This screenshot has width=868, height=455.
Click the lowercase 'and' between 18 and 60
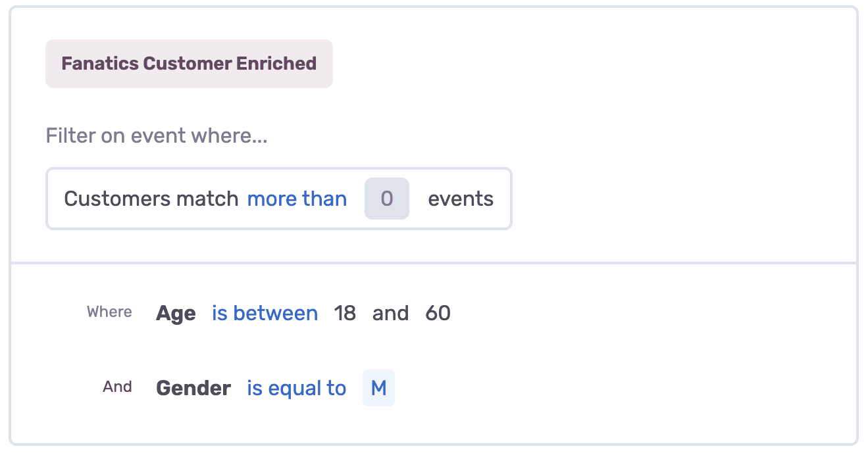tap(390, 313)
